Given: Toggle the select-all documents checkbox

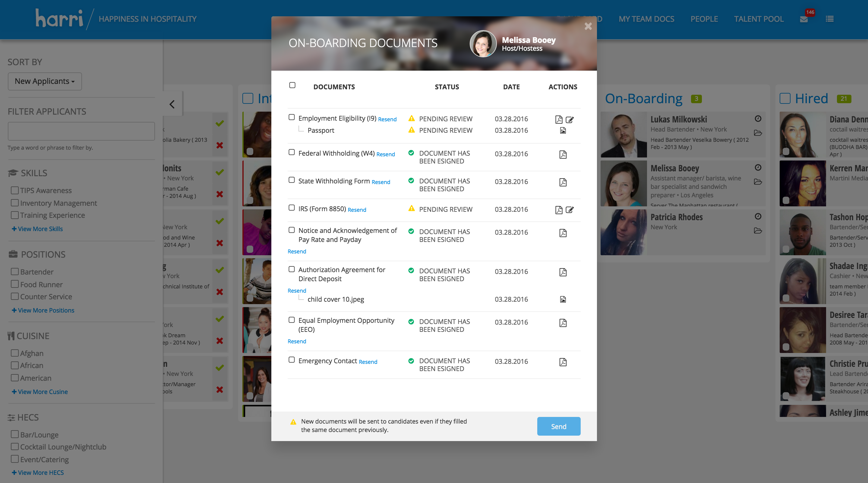Looking at the screenshot, I should pos(292,85).
